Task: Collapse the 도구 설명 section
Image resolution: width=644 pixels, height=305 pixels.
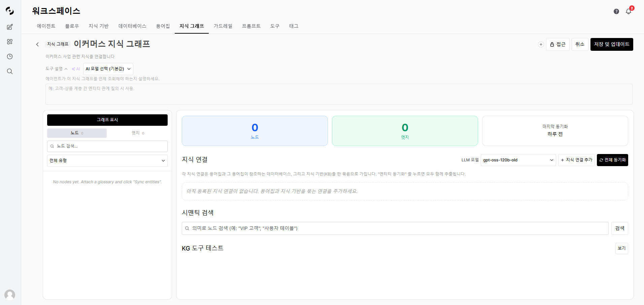Action: 57,69
